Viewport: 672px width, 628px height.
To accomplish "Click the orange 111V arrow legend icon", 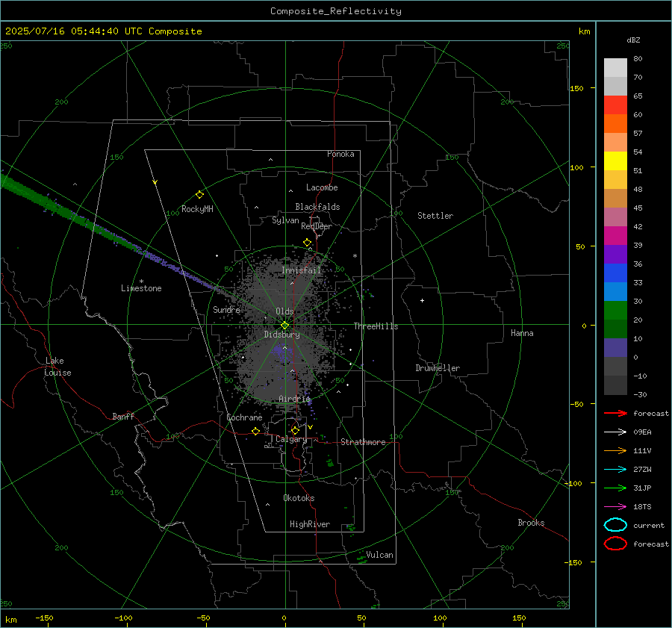I will [x=615, y=450].
